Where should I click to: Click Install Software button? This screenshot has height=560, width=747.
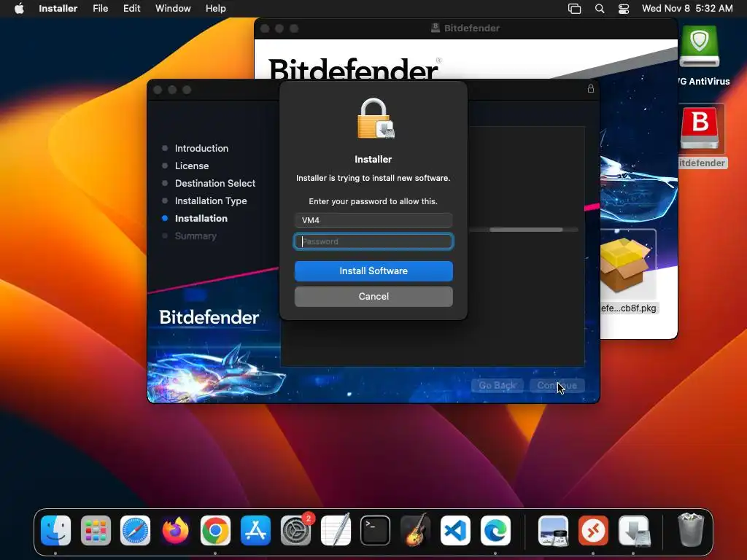373,271
